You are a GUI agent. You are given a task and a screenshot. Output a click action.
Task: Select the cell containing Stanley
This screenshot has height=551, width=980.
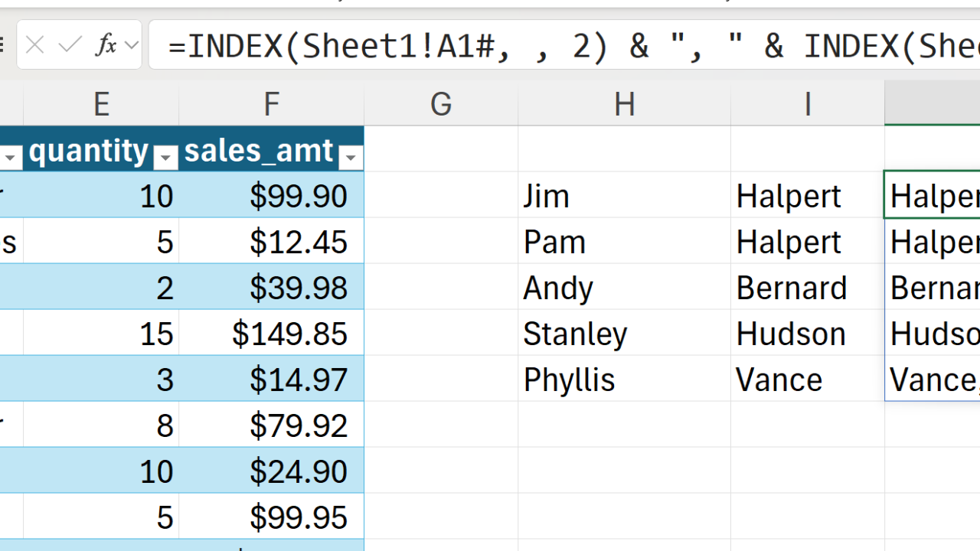coord(624,334)
